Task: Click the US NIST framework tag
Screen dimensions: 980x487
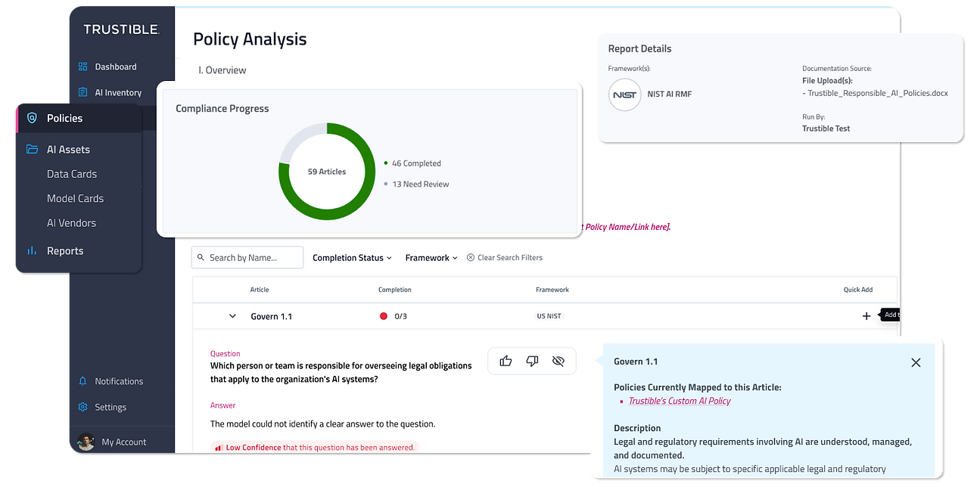Action: [x=549, y=316]
